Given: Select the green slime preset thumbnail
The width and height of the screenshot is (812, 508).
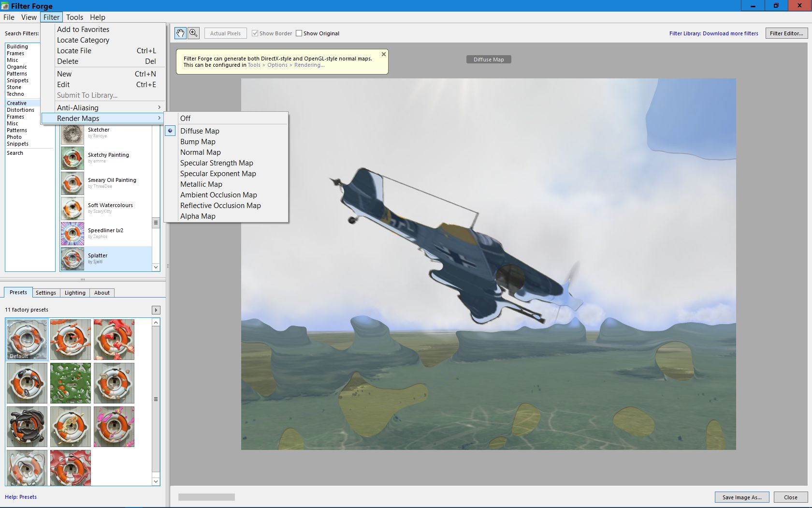Looking at the screenshot, I should pos(71,383).
